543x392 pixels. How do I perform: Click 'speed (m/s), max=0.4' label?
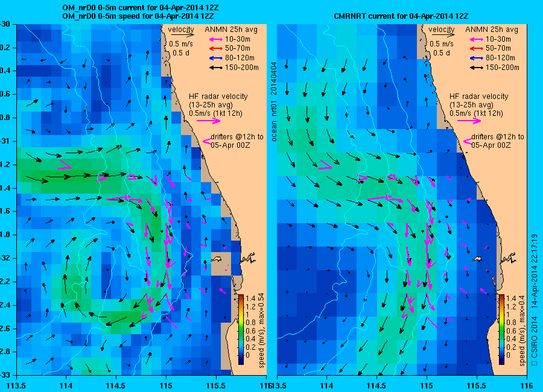pyautogui.click(x=522, y=331)
